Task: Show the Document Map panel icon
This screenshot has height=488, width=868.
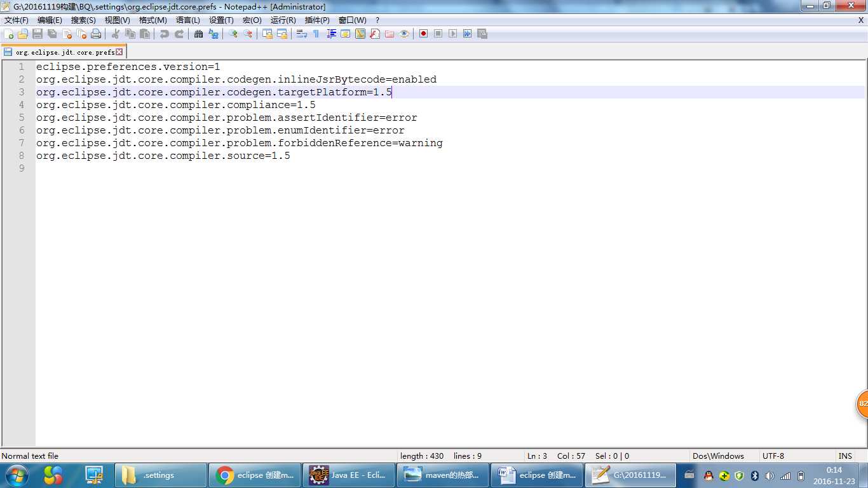Action: [360, 34]
